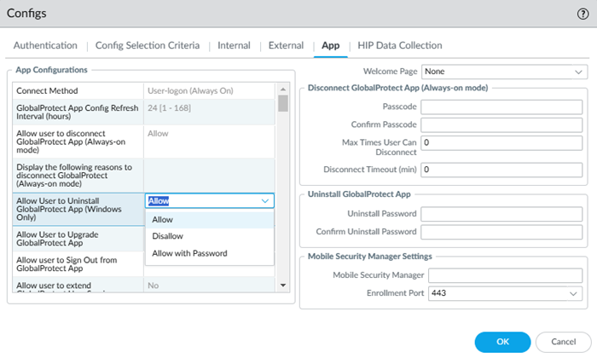
Task: Select the Connect Method row
Action: click(x=77, y=90)
